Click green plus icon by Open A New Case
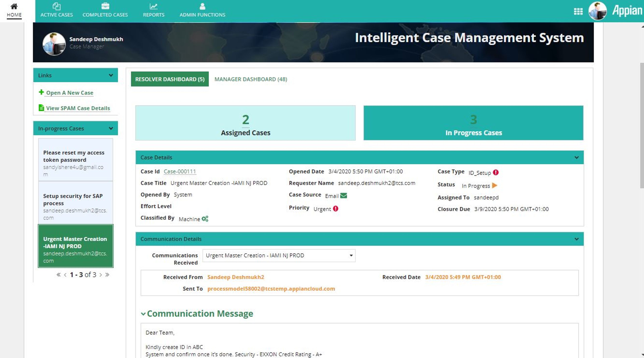 (x=41, y=92)
